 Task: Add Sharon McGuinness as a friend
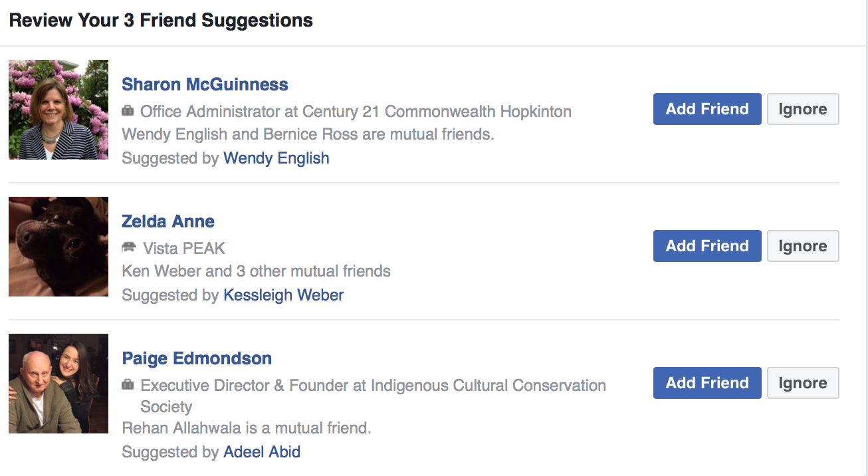coord(707,108)
